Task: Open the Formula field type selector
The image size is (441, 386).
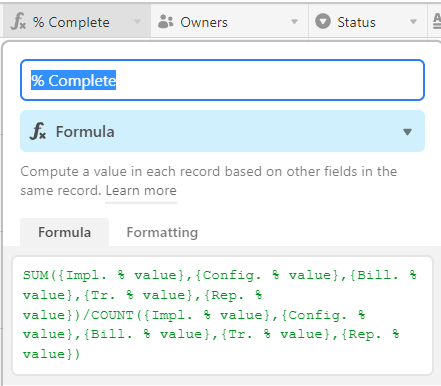Action: pyautogui.click(x=222, y=131)
